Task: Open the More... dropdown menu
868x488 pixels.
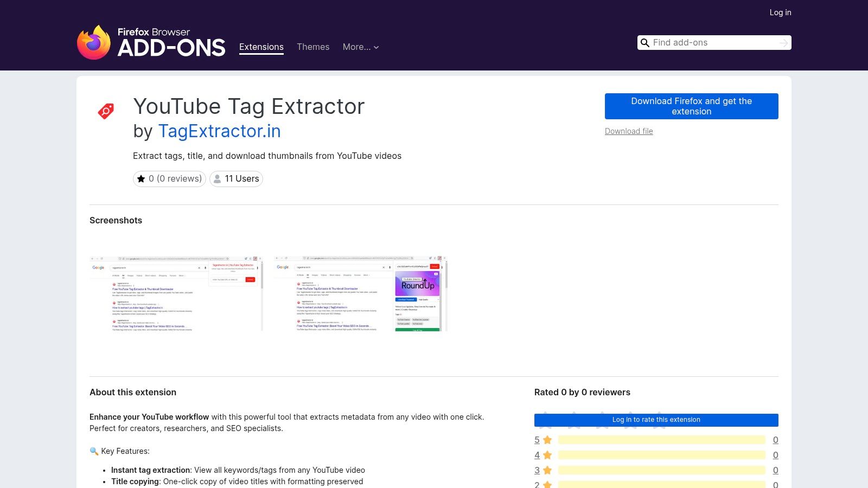Action: tap(361, 47)
